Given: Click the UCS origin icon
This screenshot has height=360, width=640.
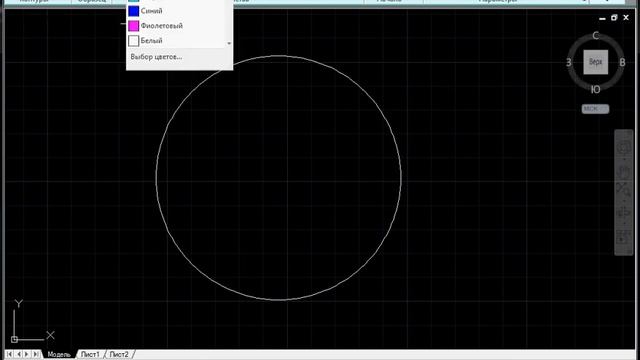Looking at the screenshot, I should pyautogui.click(x=14, y=339).
